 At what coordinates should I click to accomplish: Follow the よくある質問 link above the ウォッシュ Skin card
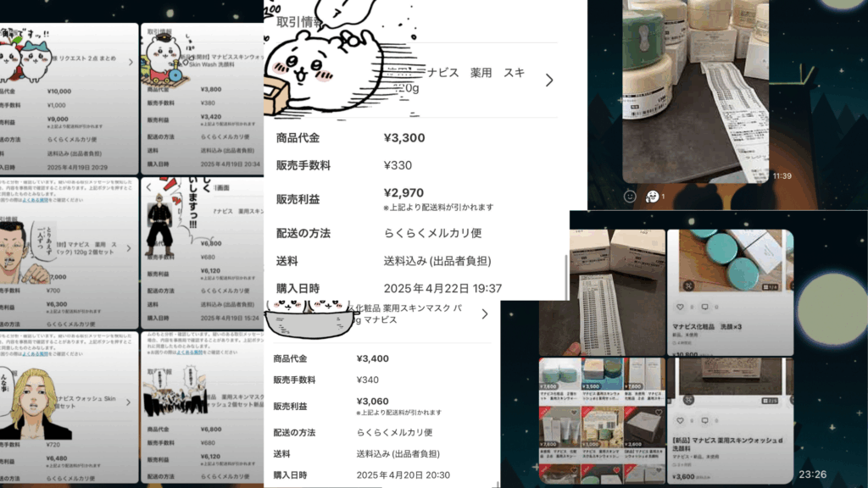[36, 353]
